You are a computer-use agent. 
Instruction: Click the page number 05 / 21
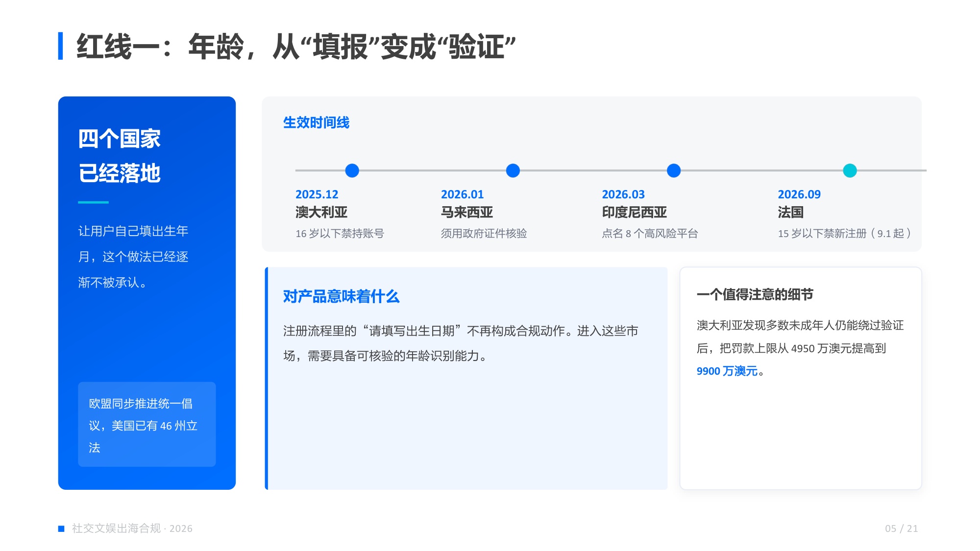point(901,528)
